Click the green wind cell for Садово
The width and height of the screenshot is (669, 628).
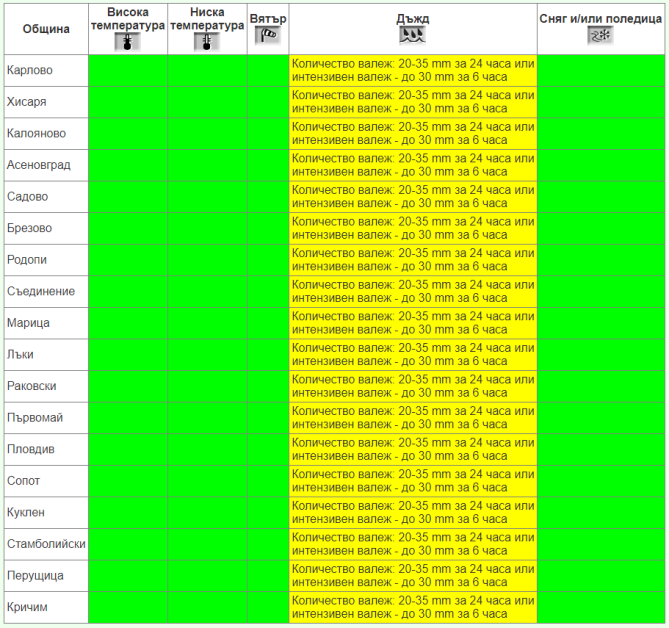(x=268, y=197)
